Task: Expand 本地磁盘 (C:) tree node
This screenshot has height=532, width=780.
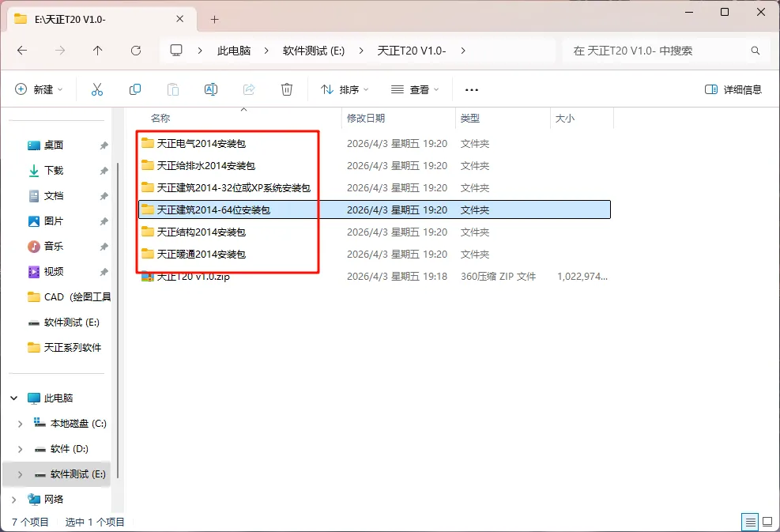Action: coord(20,424)
